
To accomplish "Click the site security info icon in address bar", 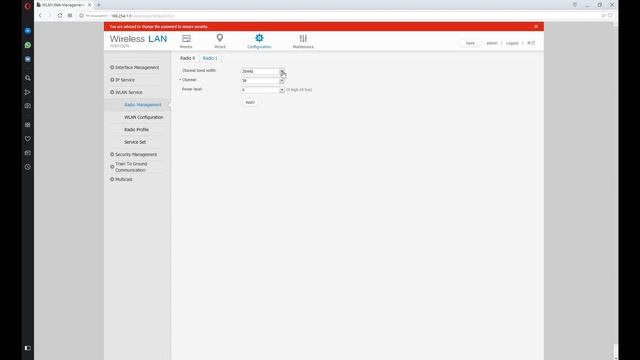I will 81,16.
